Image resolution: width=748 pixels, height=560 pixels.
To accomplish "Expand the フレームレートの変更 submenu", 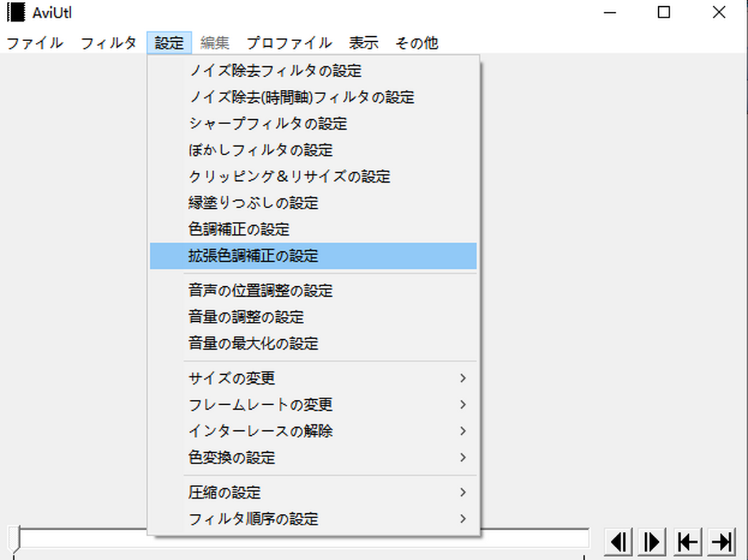I will (314, 405).
